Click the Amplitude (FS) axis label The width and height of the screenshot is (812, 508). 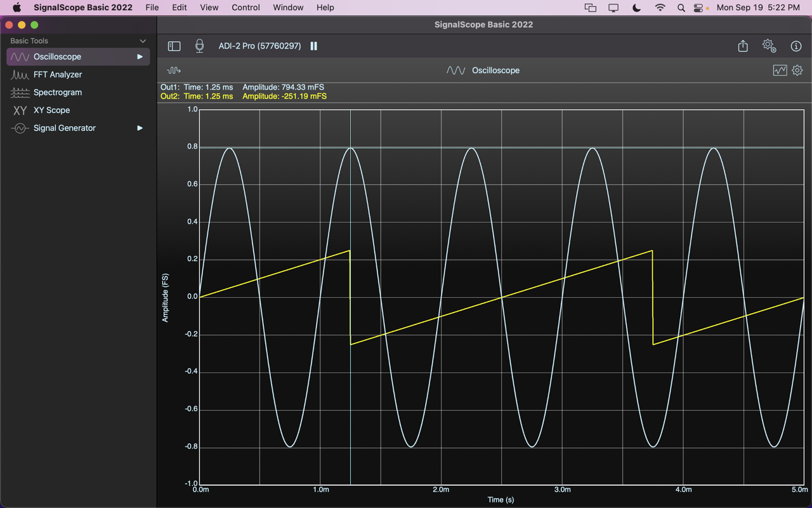[x=165, y=298]
